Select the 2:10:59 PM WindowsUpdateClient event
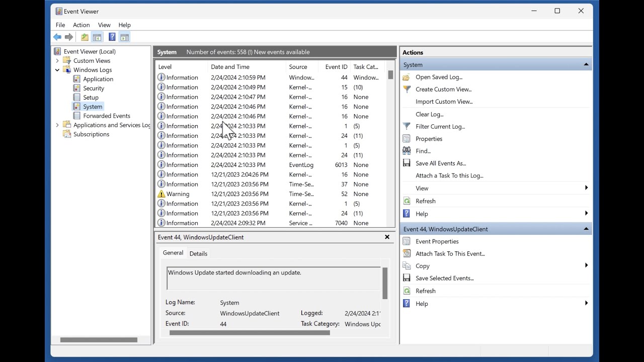Screen dimensions: 644x362 click(271, 77)
